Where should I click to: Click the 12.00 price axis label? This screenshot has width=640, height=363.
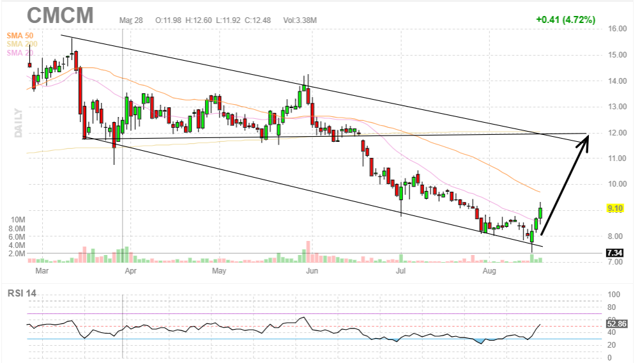617,133
